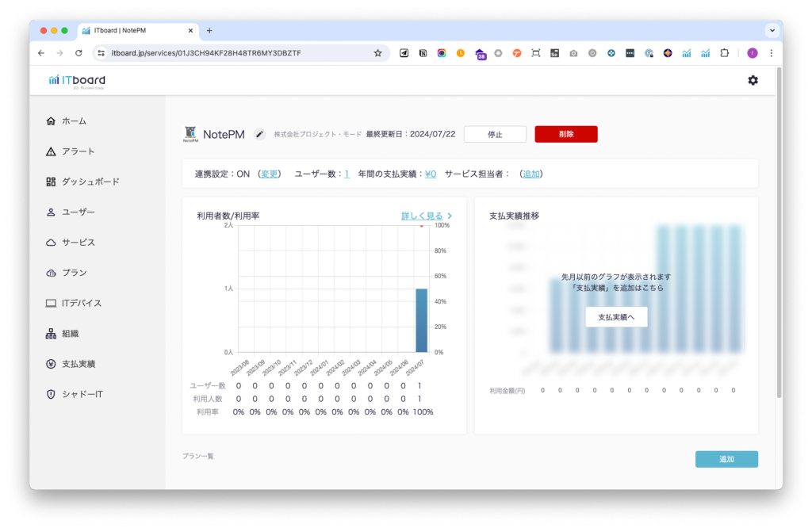Open Chrome three-dot menu
812x528 pixels.
point(771,53)
